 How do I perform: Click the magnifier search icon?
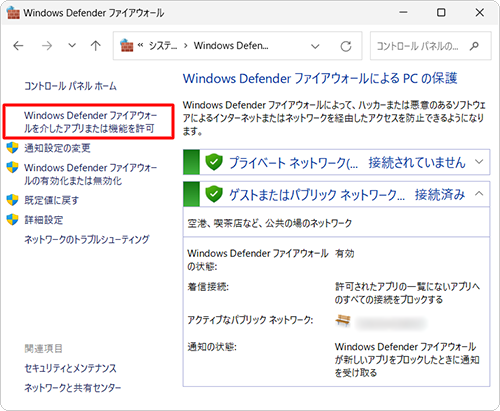(474, 46)
